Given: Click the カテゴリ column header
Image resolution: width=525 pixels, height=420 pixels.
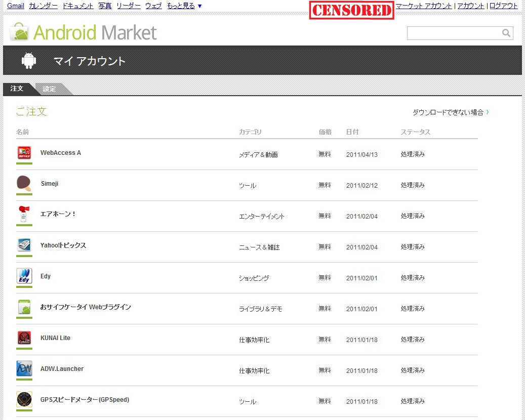Looking at the screenshot, I should pyautogui.click(x=250, y=132).
